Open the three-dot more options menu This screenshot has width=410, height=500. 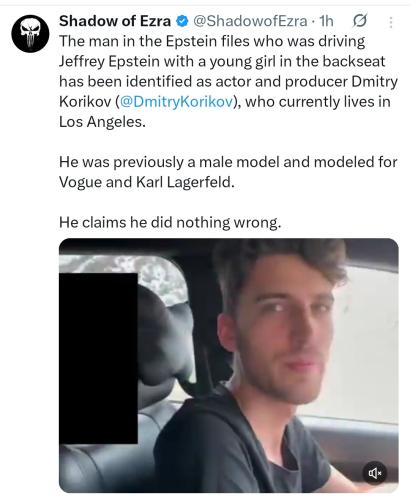pos(391,22)
